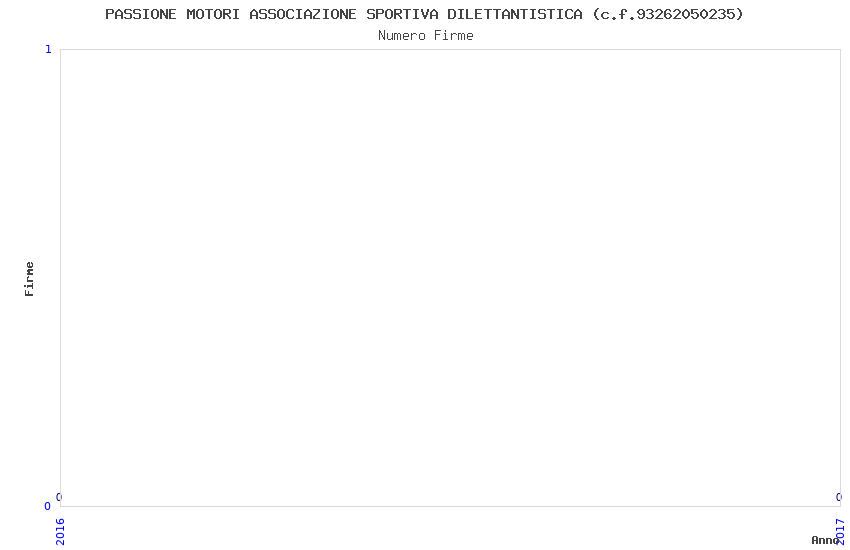Select the data value 0 above 2017
The width and height of the screenshot is (850, 550).
tap(839, 497)
